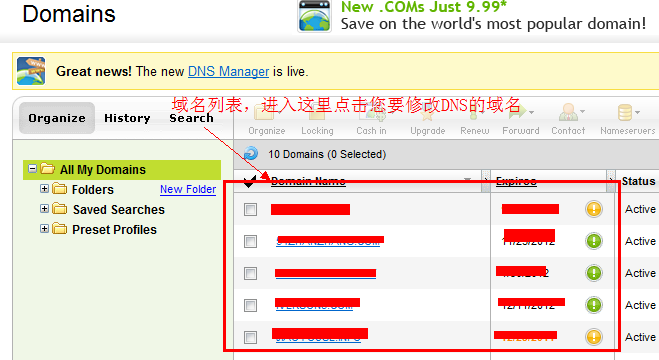Click the Active status in the first row
The width and height of the screenshot is (659, 360).
(x=640, y=209)
